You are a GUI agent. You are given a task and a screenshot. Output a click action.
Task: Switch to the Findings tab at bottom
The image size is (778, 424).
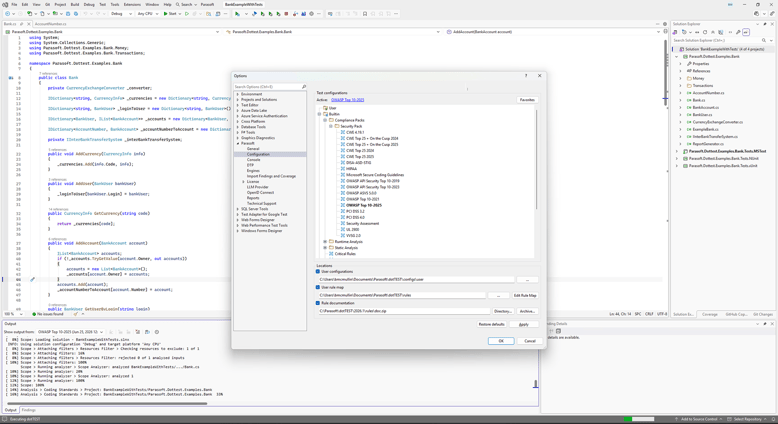[28, 410]
